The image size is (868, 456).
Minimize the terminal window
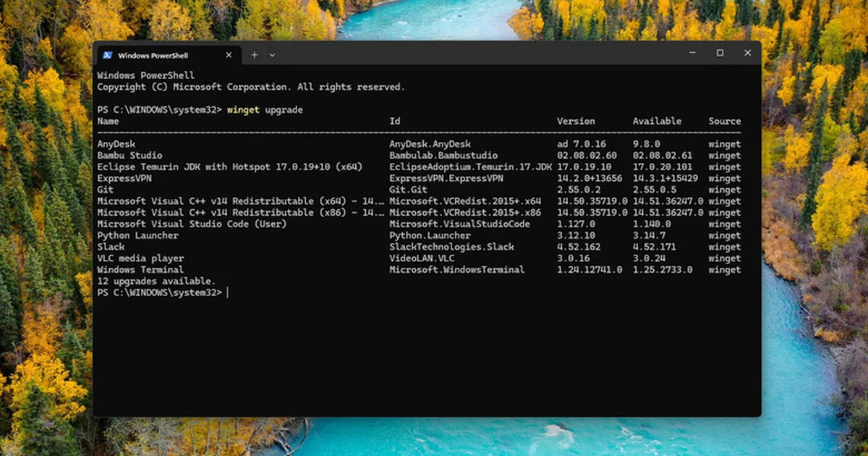[692, 53]
